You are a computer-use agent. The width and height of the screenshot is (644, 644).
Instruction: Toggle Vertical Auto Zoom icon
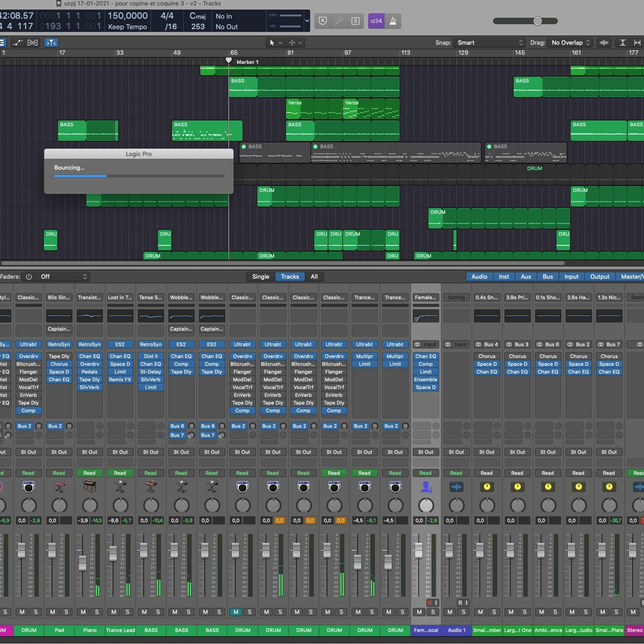pos(622,43)
